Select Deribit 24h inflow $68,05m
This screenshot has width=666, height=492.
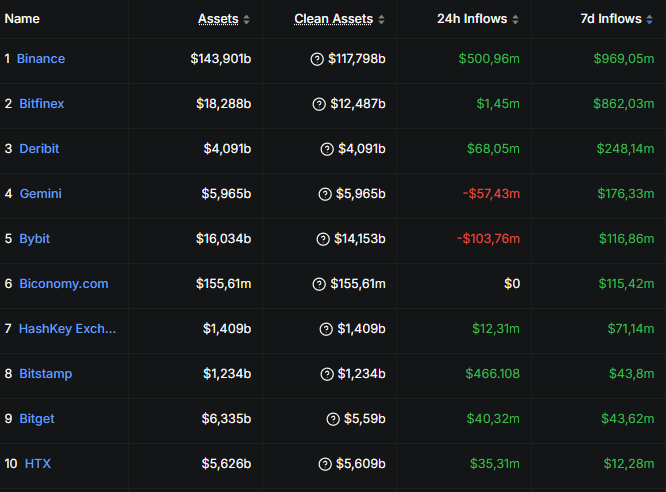[x=493, y=149]
